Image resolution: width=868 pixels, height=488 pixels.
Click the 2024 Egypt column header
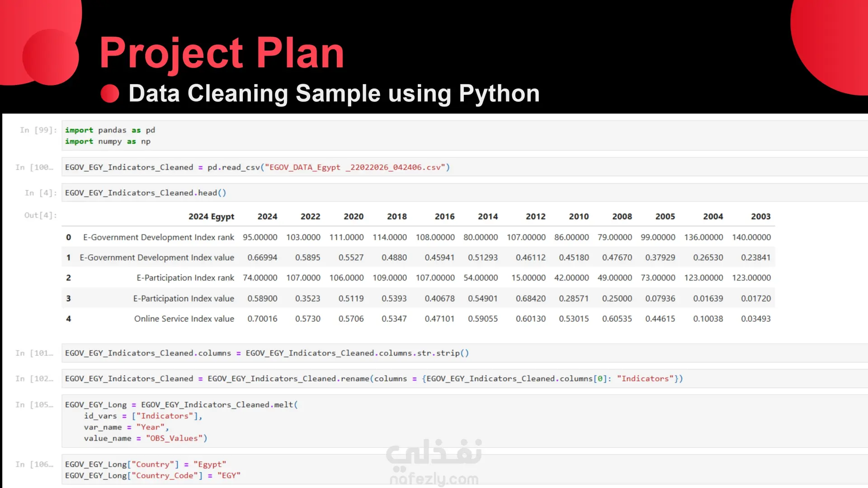tap(211, 216)
